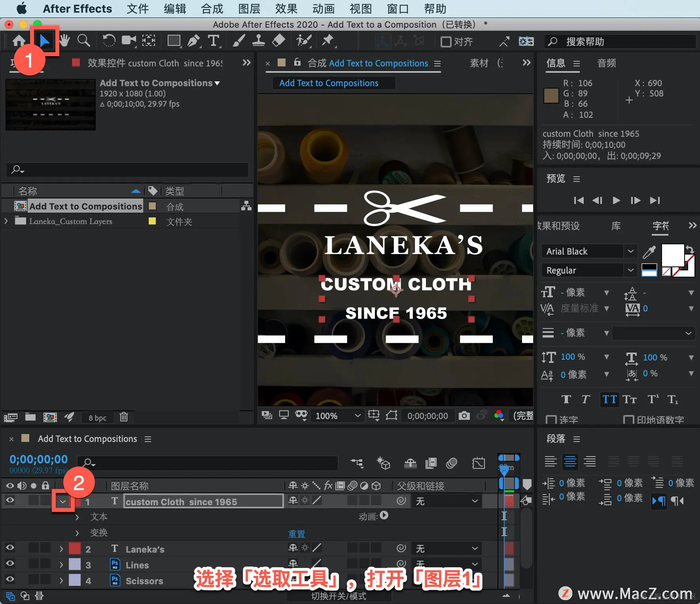Hide the Laneka's text layer
Screen dimensions: 700x604
coord(10,547)
